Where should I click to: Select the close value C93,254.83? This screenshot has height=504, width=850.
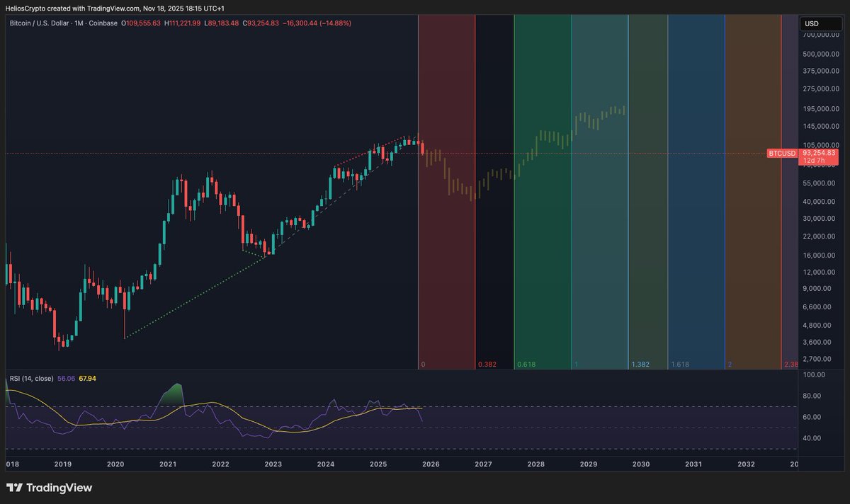coord(261,23)
